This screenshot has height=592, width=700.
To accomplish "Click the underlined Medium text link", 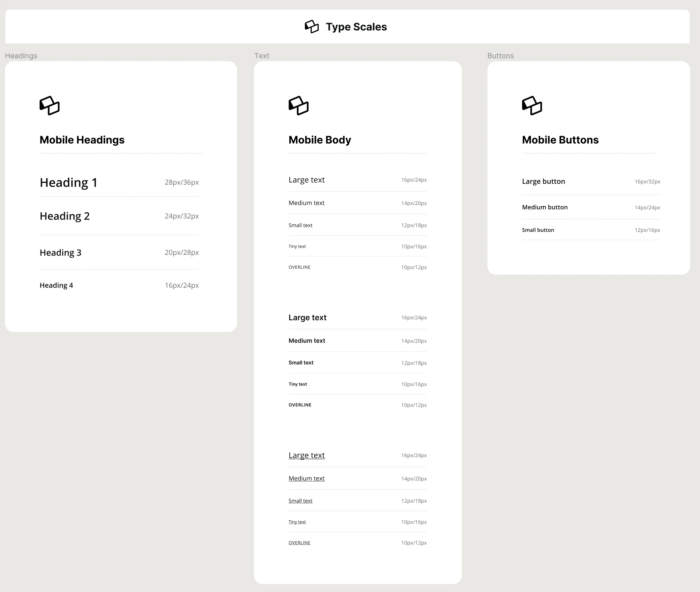I will (306, 478).
